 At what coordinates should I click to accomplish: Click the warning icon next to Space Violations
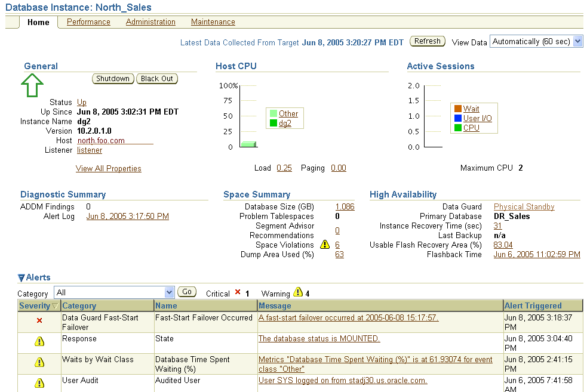click(x=325, y=245)
